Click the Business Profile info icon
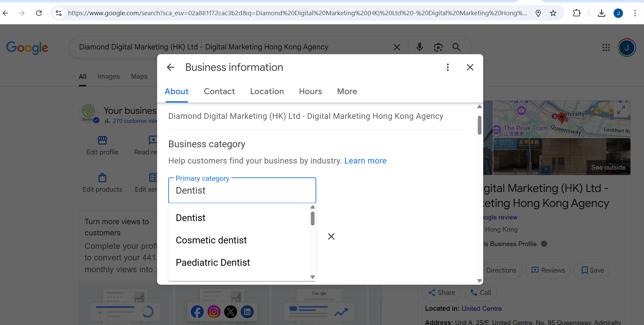The height and width of the screenshot is (325, 644). coord(544,244)
